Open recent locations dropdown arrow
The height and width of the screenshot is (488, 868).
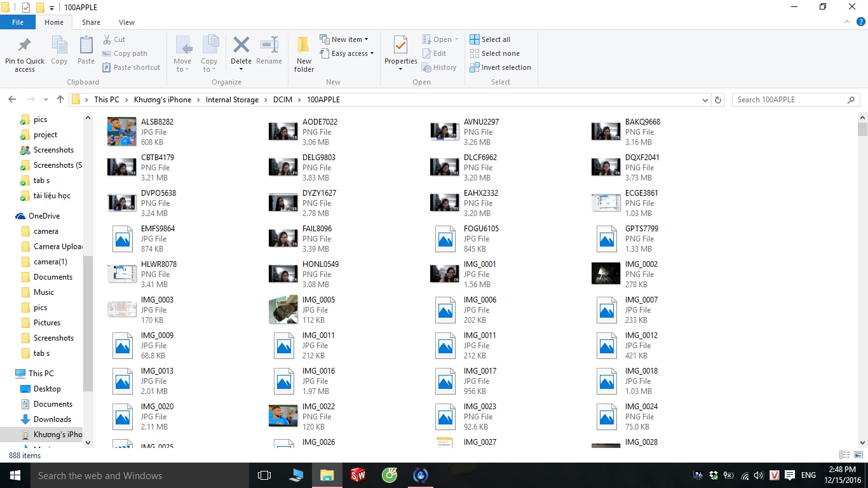coord(46,100)
